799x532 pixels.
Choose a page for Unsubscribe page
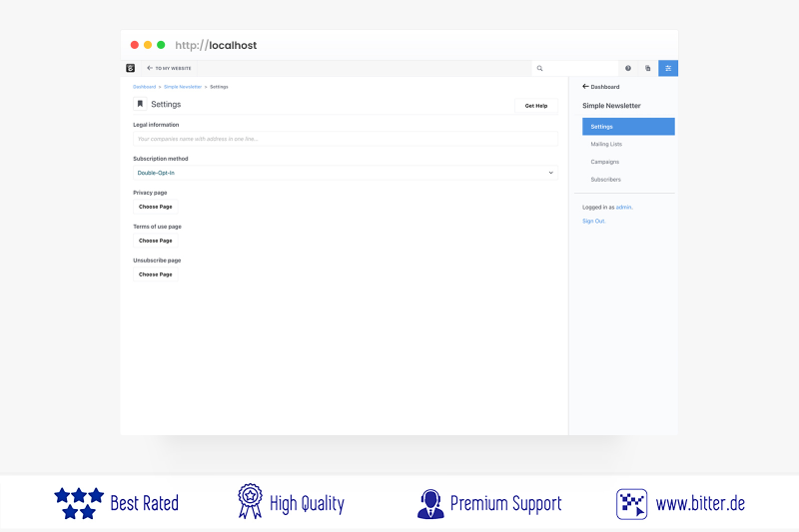click(x=156, y=274)
